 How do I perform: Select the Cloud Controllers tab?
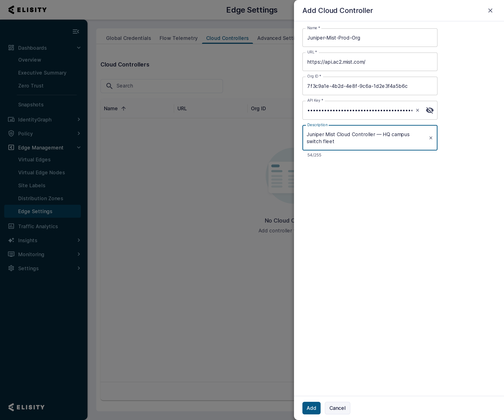[x=227, y=38]
